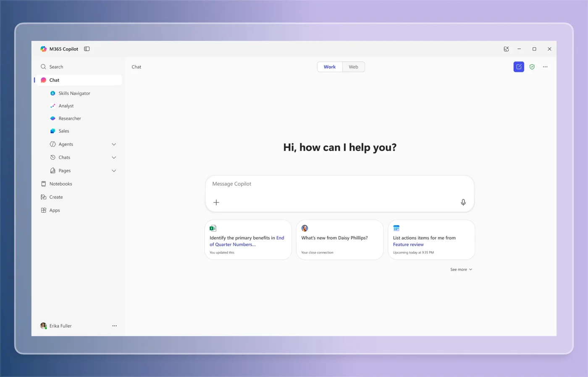Click the M365 Copilot logo icon
This screenshot has width=588, height=377.
click(x=43, y=49)
